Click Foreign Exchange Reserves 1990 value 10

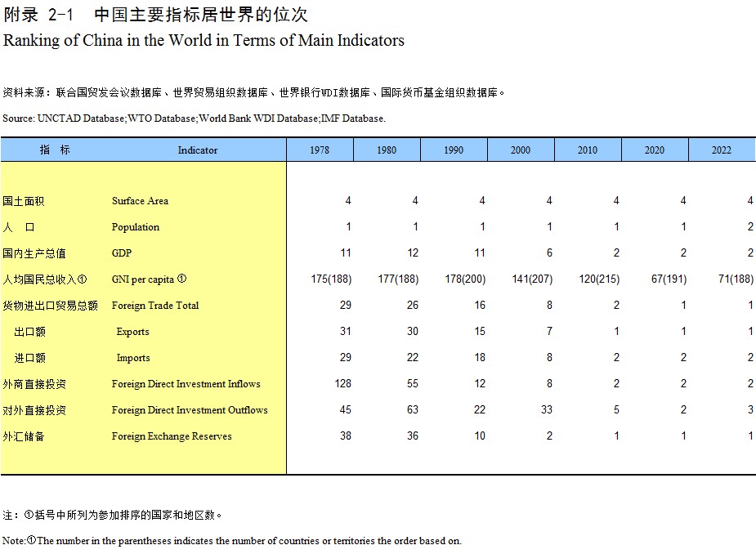(480, 436)
